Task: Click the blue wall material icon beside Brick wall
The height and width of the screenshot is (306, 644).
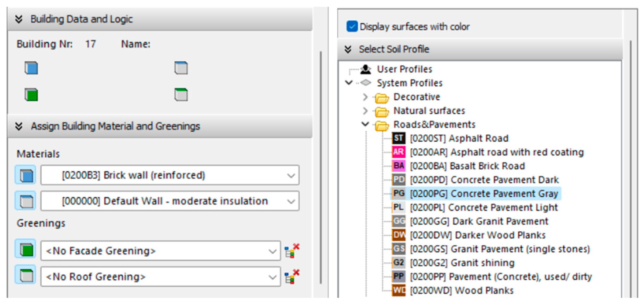Action: point(25,175)
